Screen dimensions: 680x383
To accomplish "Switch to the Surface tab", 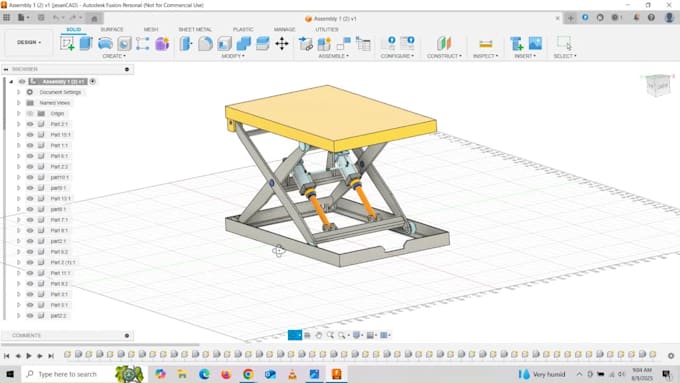I will pos(112,29).
